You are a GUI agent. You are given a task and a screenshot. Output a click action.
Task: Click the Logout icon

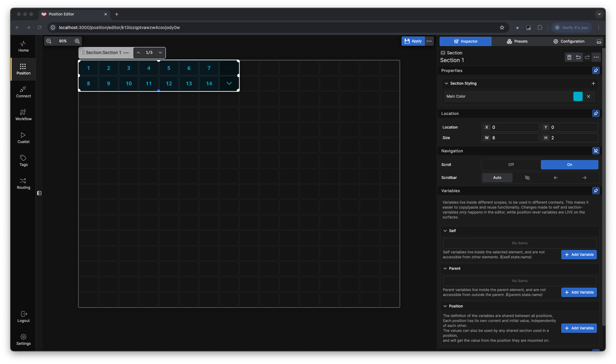coord(23,314)
